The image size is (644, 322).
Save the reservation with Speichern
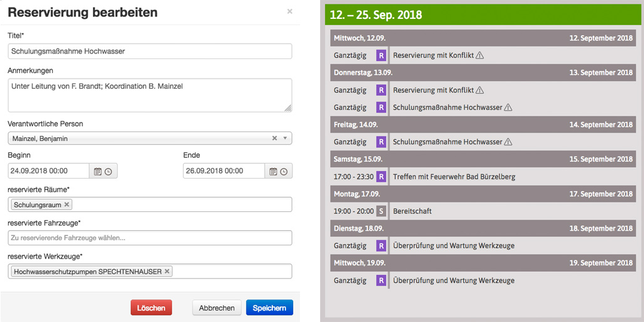269,308
